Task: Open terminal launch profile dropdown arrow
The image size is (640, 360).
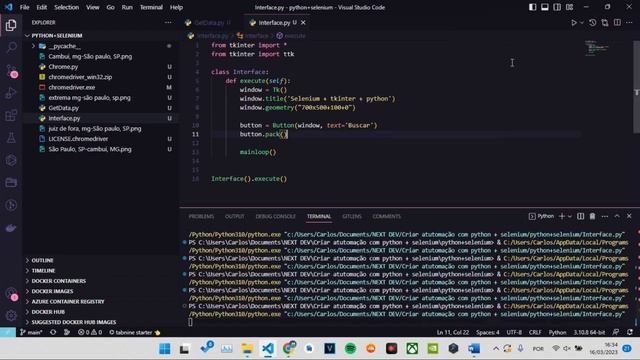Action: point(570,216)
